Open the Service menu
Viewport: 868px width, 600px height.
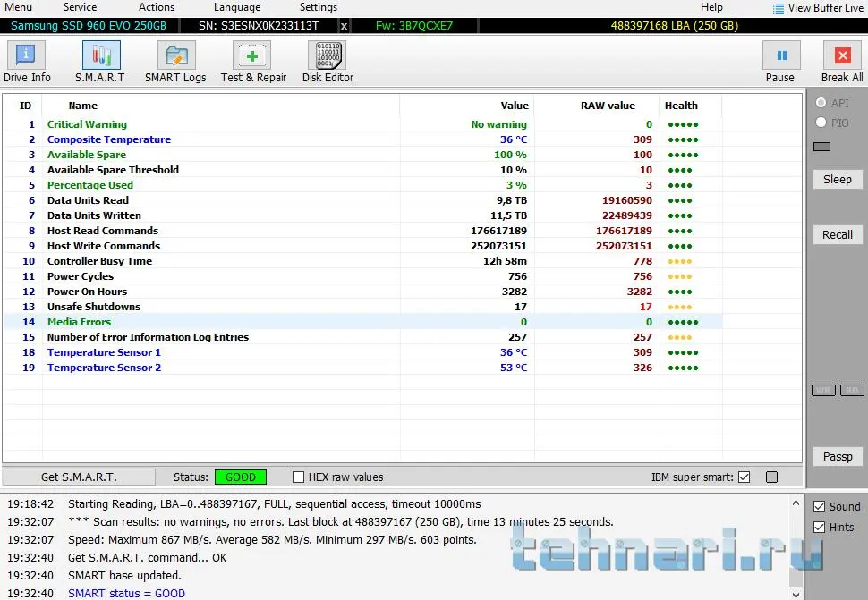80,7
